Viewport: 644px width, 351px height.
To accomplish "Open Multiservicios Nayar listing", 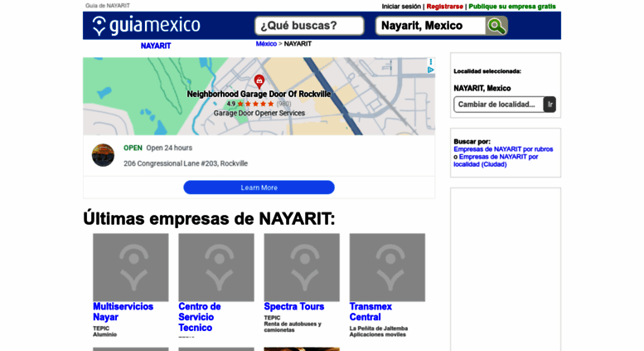I will pos(123,312).
